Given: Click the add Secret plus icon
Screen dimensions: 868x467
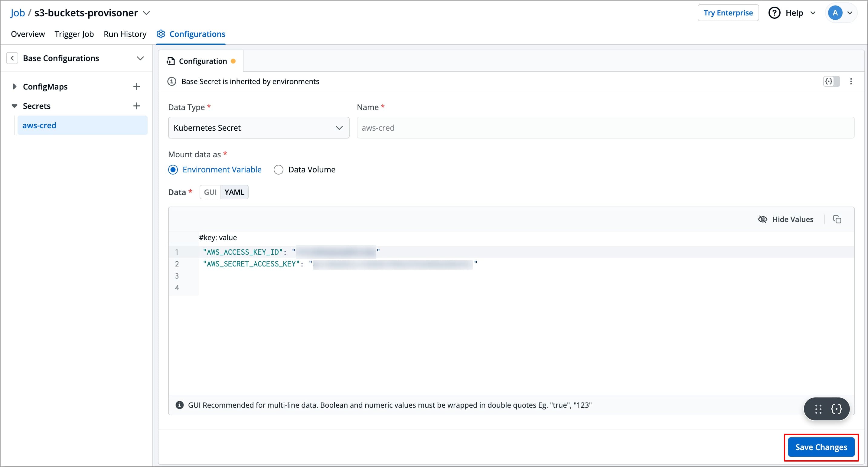Looking at the screenshot, I should (136, 106).
